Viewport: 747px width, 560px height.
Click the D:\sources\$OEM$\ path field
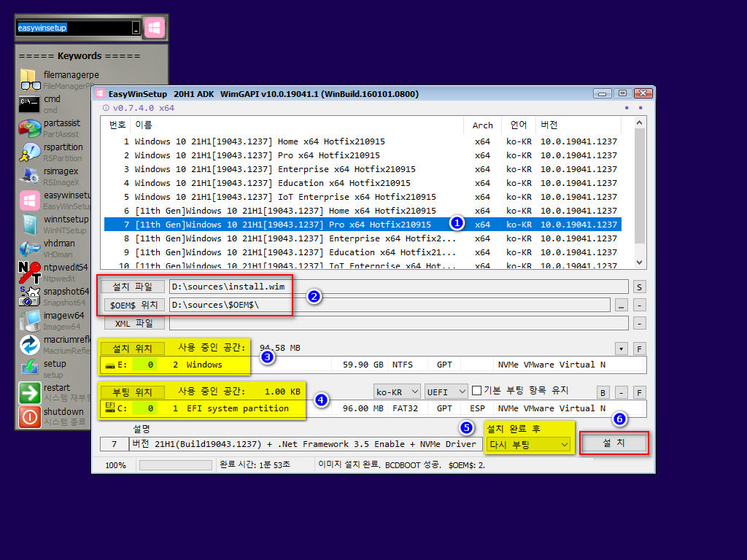pos(390,305)
